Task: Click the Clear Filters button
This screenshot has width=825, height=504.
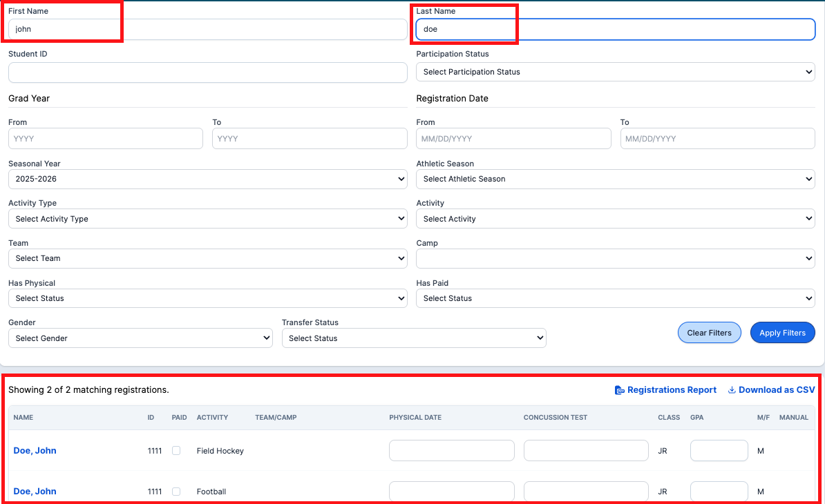Action: pos(709,333)
